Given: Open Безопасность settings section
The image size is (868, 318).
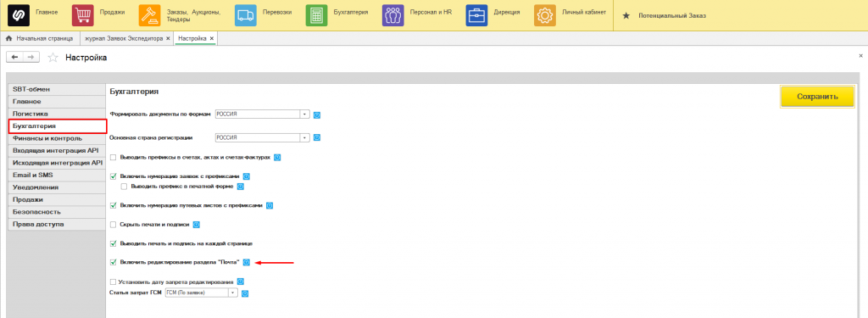Looking at the screenshot, I should point(56,212).
